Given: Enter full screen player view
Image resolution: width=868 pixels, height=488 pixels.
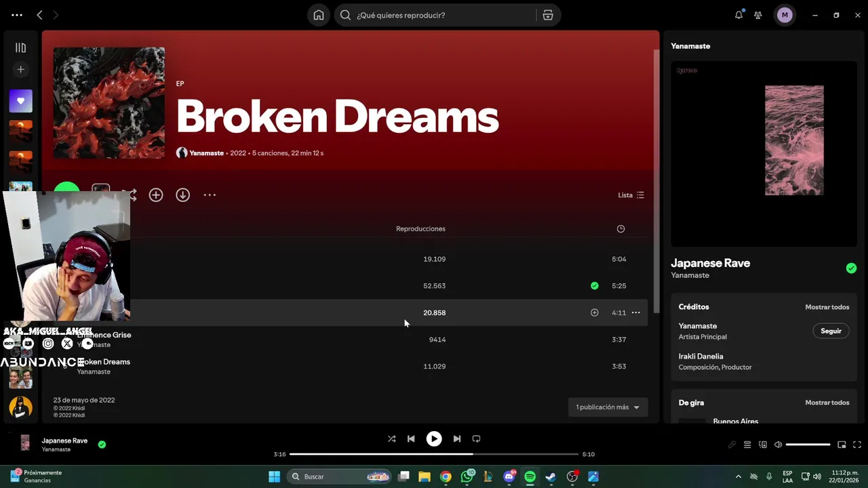Looking at the screenshot, I should coord(857,445).
